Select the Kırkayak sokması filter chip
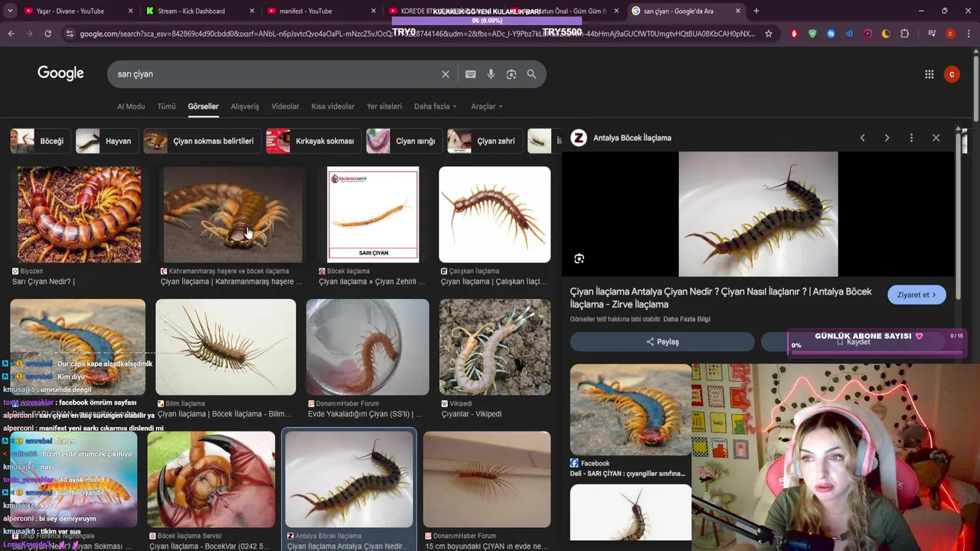The width and height of the screenshot is (980, 551). click(x=313, y=141)
